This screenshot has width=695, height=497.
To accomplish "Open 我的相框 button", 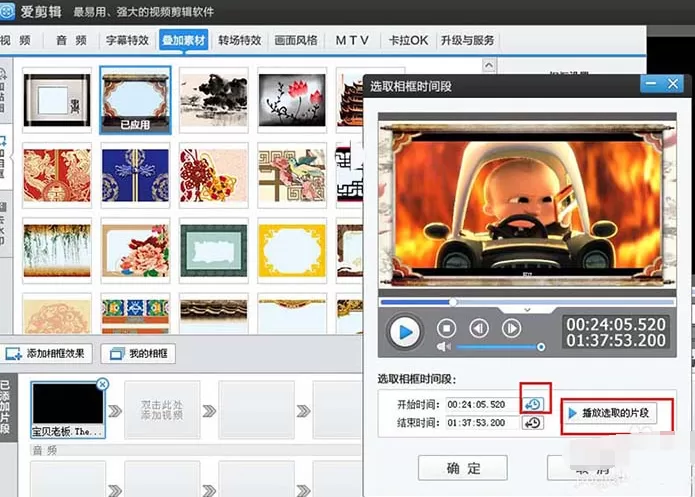I will (138, 353).
